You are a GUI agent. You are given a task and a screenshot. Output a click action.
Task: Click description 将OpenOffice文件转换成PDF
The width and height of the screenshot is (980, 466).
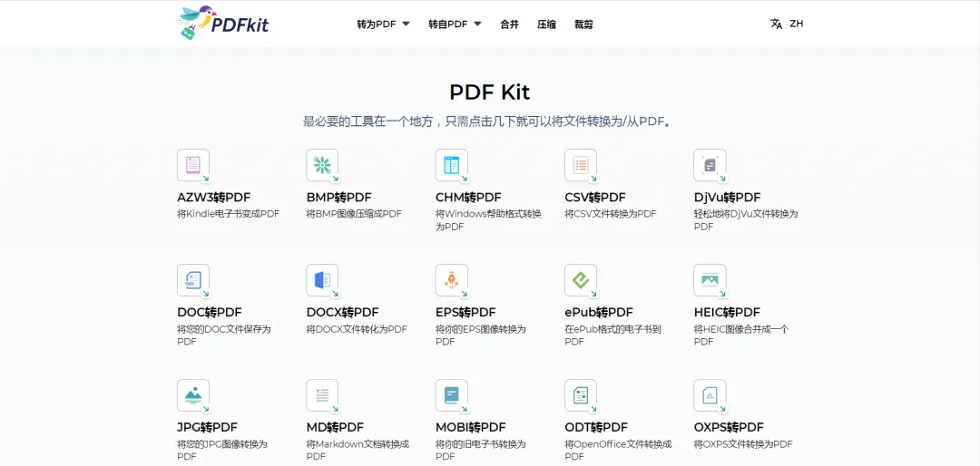click(618, 451)
